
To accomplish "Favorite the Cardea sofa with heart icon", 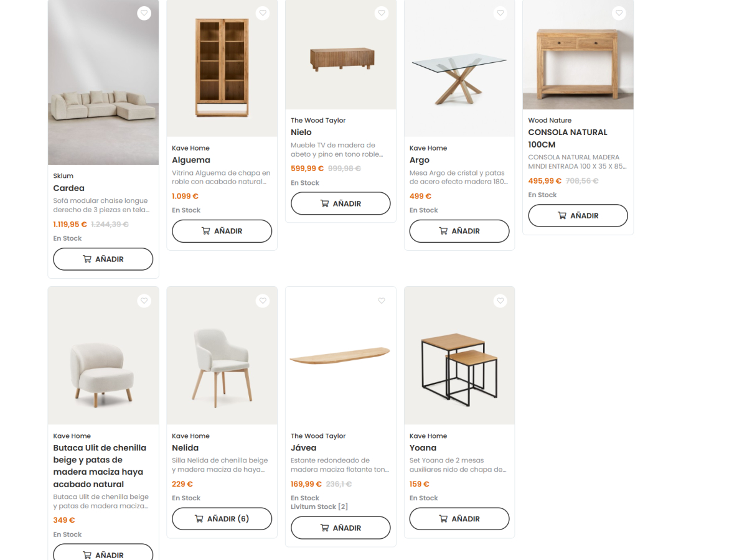I will tap(144, 13).
